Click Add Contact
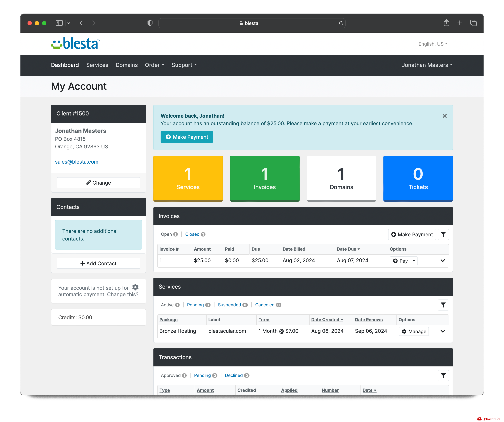 pyautogui.click(x=98, y=263)
